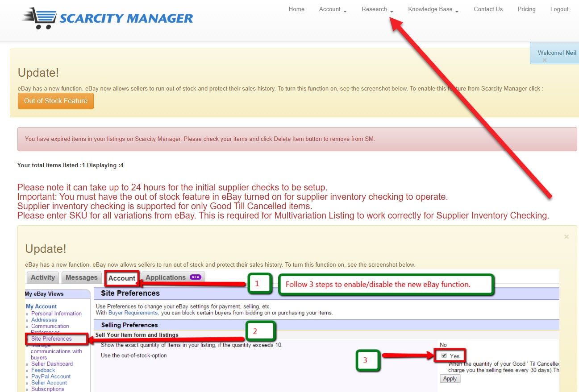
Task: Open the Account dropdown menu
Action: tap(333, 9)
